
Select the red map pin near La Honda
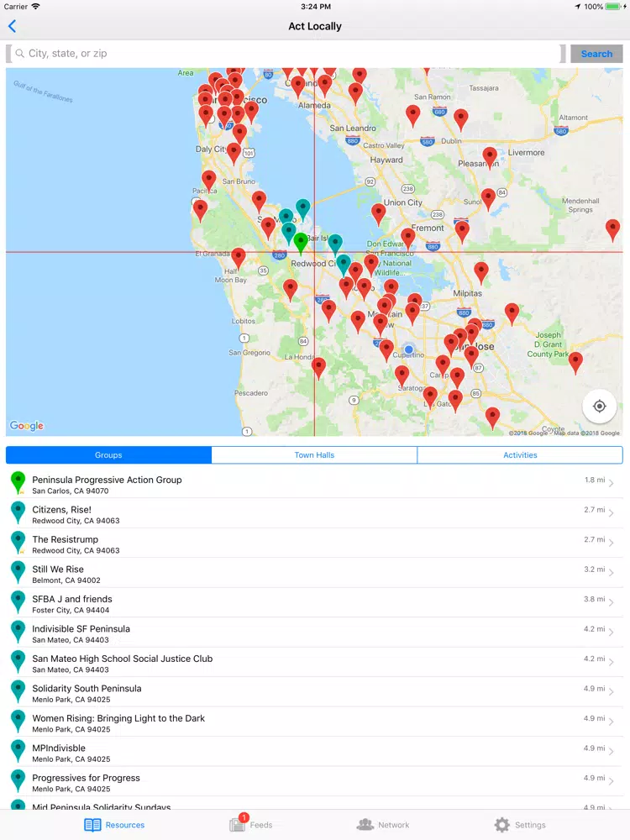pyautogui.click(x=318, y=369)
